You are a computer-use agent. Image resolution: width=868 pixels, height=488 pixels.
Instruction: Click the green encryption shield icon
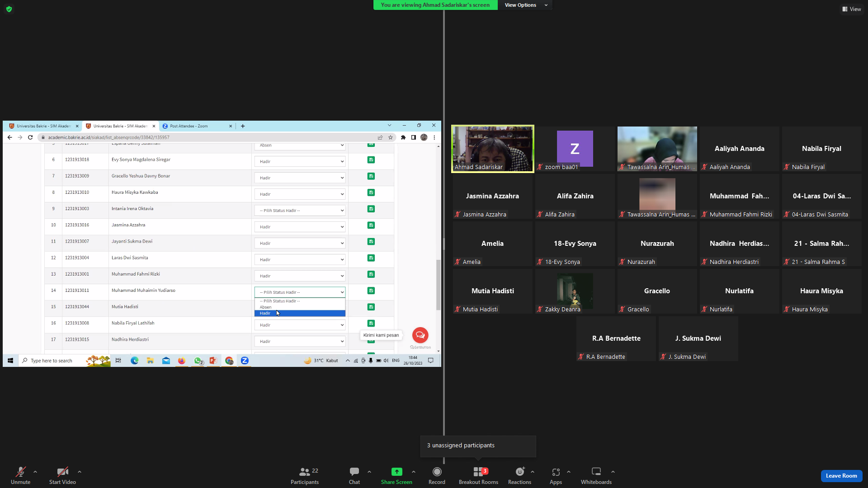(9, 9)
